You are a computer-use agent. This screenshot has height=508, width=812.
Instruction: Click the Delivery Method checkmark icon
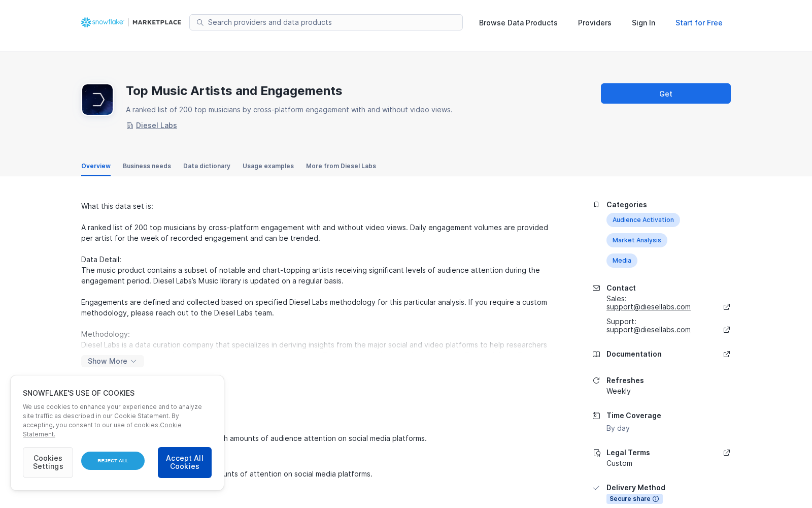[596, 488]
